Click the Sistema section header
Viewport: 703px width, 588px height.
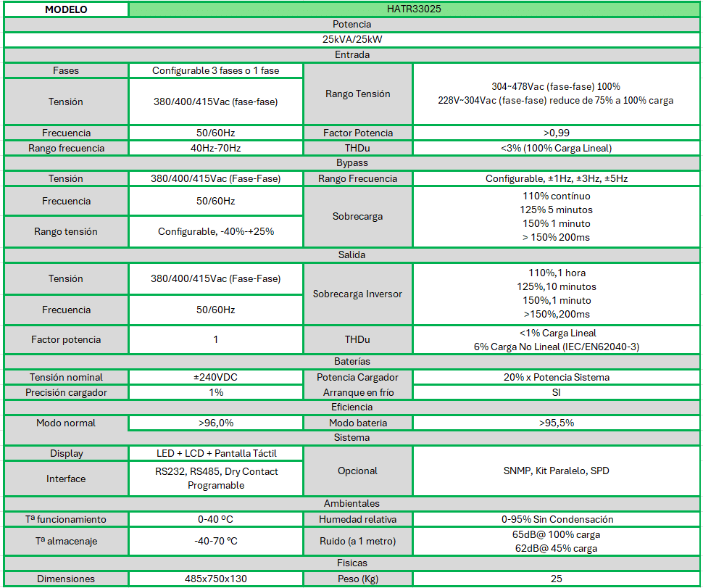click(x=352, y=437)
